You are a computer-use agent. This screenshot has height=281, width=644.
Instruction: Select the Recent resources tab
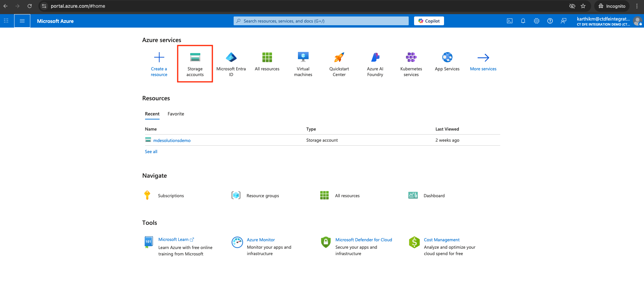click(x=152, y=114)
